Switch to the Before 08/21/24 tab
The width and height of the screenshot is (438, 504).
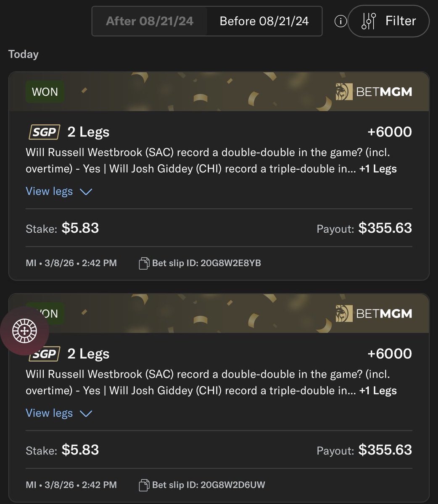pos(264,21)
